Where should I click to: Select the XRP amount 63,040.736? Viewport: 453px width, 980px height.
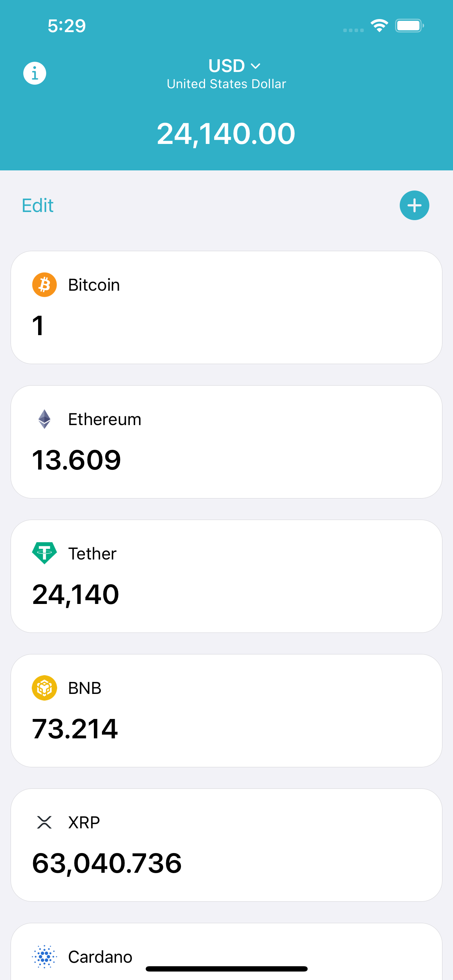click(x=107, y=863)
